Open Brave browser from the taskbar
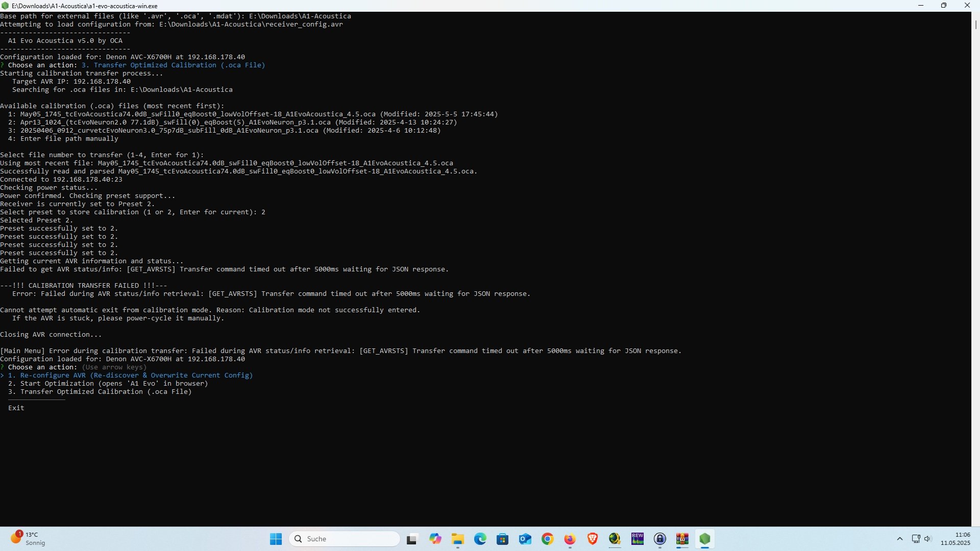Screen dimensions: 980x551 point(592,539)
